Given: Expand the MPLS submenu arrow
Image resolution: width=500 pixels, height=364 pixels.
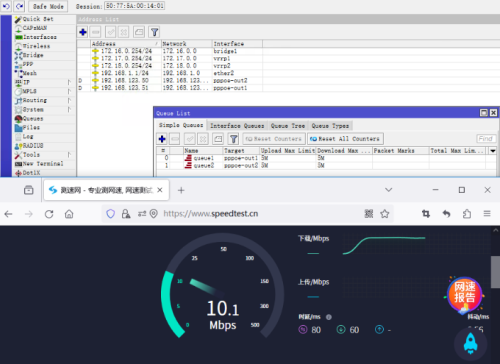Looking at the screenshot, I should tap(69, 91).
